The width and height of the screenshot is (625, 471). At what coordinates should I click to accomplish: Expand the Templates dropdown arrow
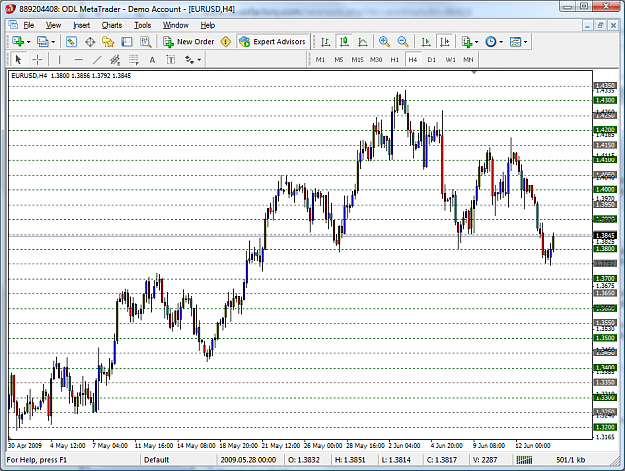pyautogui.click(x=526, y=42)
